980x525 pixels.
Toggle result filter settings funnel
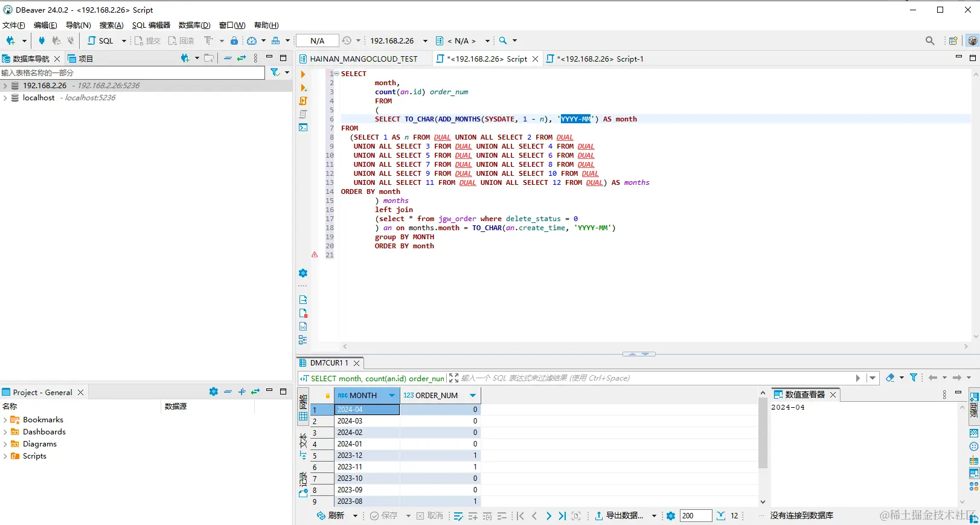click(914, 378)
